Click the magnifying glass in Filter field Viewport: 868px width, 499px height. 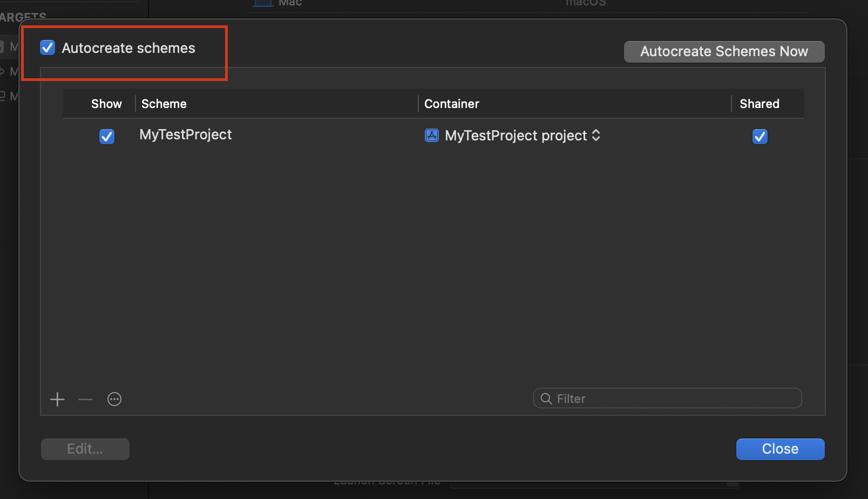click(546, 399)
